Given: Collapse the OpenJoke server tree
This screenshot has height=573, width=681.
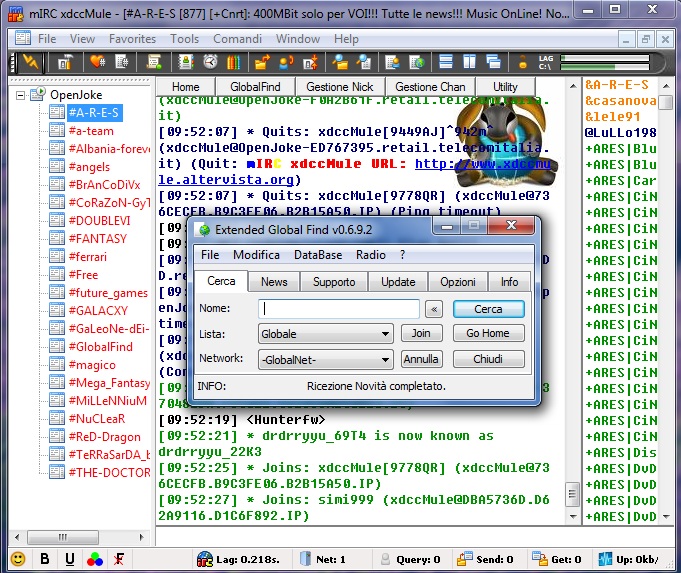Looking at the screenshot, I should [21, 95].
